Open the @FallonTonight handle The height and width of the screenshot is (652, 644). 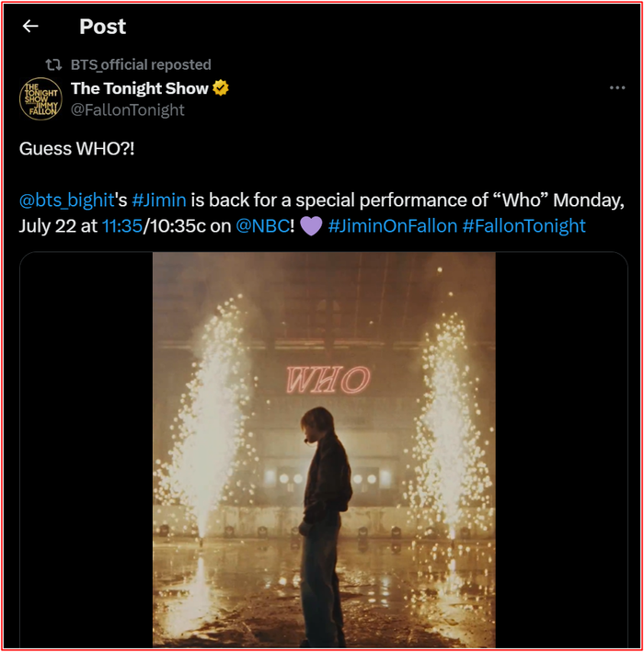127,110
